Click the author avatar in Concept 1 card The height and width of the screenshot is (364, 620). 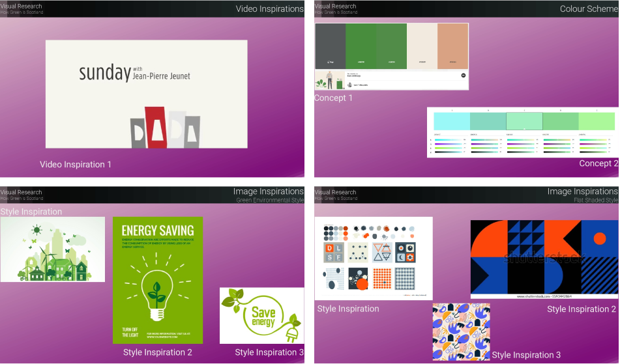[x=349, y=85]
